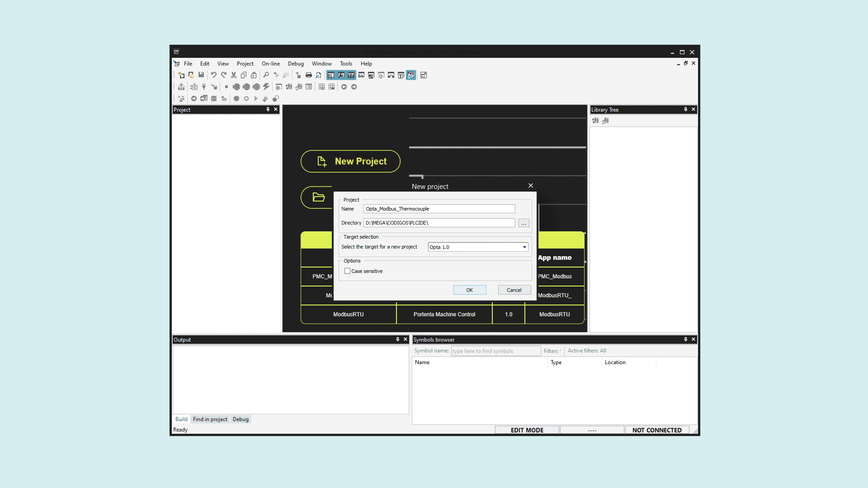Toggle the Project panel pin
This screenshot has width=868, height=488.
coord(268,109)
